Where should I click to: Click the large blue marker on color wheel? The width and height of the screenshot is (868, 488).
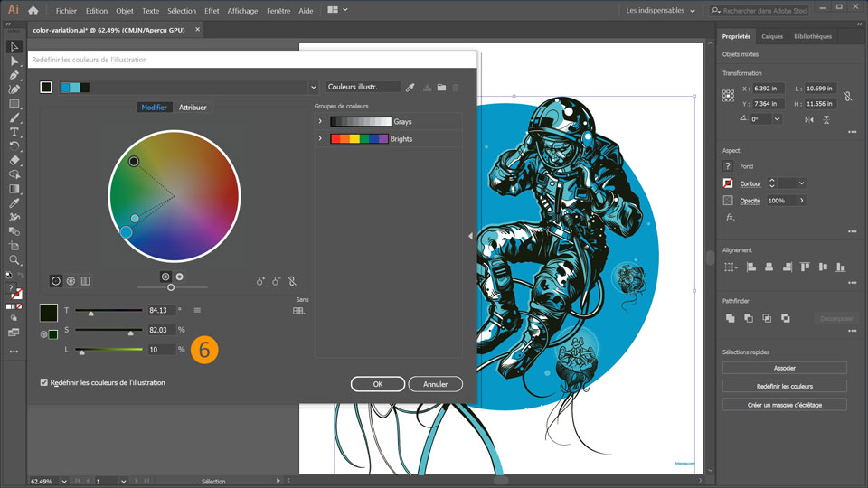click(x=126, y=232)
